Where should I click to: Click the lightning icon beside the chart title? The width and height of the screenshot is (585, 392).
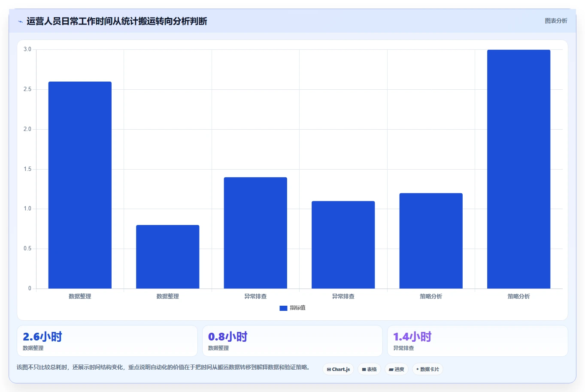point(20,21)
